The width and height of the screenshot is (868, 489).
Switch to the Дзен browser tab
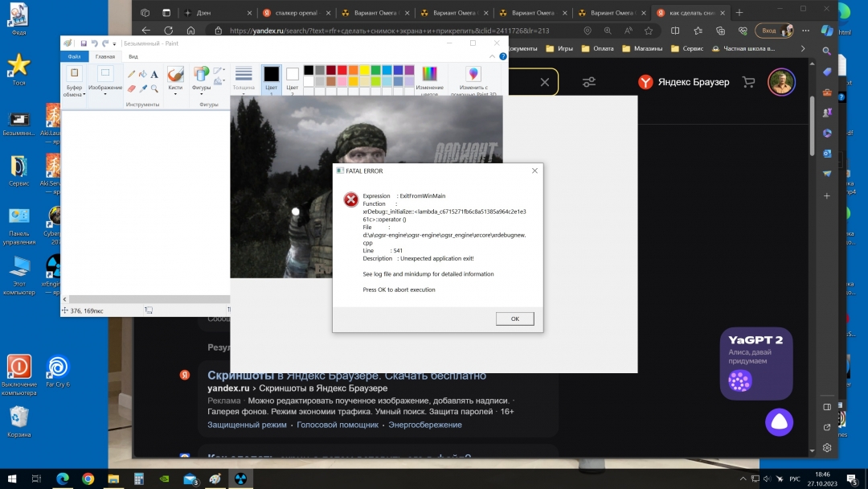pyautogui.click(x=217, y=13)
